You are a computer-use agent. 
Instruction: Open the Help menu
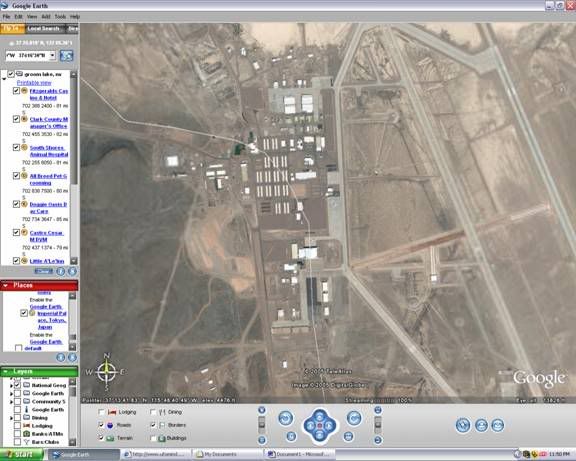tap(75, 17)
